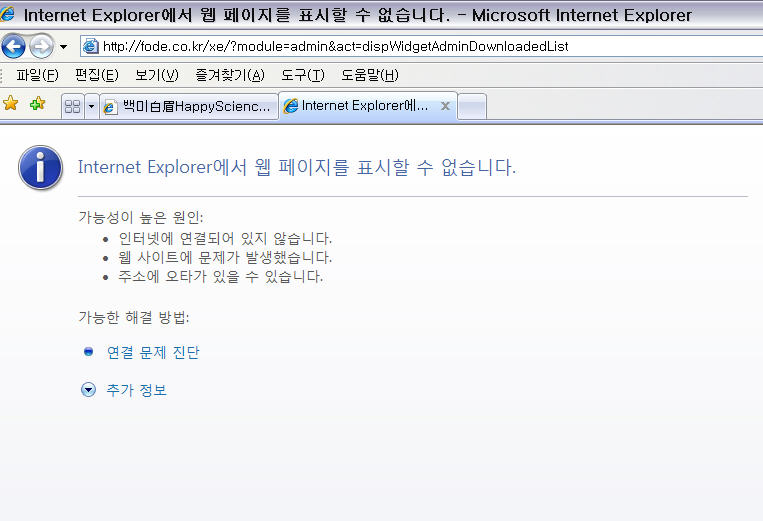Click the error page heading text
Viewport: 763px width, 521px height.
pos(297,167)
